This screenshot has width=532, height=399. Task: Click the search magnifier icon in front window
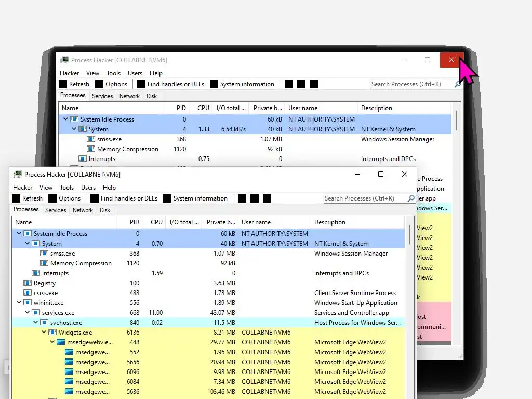[x=411, y=198]
